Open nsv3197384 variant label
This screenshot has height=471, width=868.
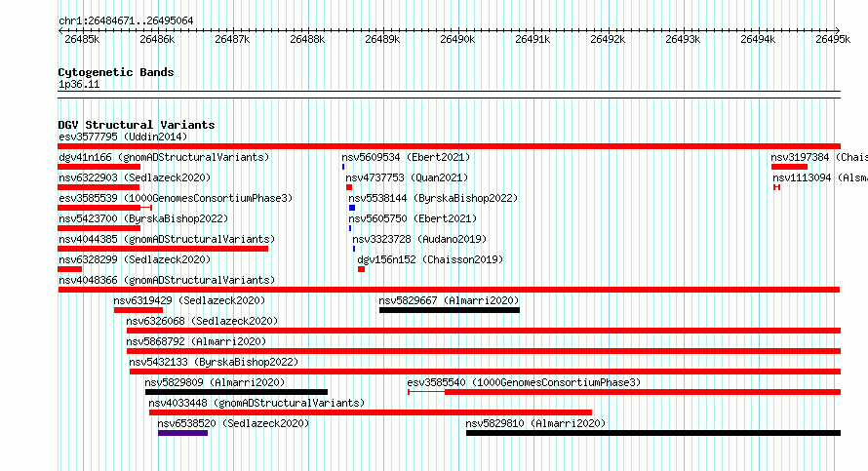[x=819, y=157]
